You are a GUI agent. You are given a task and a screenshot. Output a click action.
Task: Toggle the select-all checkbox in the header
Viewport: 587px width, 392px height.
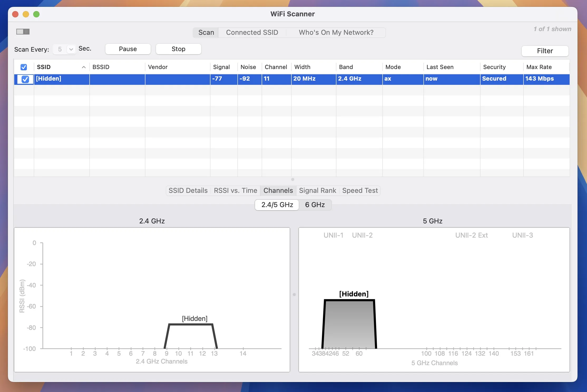tap(24, 67)
